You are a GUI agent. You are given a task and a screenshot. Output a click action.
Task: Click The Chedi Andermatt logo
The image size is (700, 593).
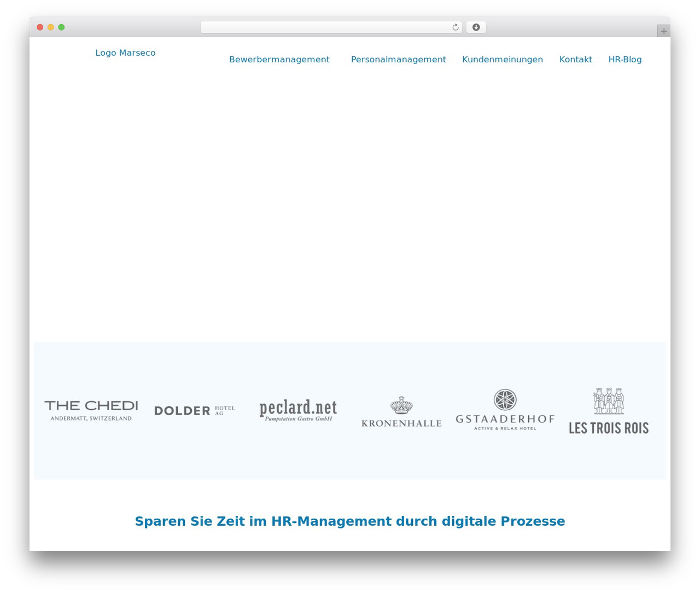click(x=91, y=410)
